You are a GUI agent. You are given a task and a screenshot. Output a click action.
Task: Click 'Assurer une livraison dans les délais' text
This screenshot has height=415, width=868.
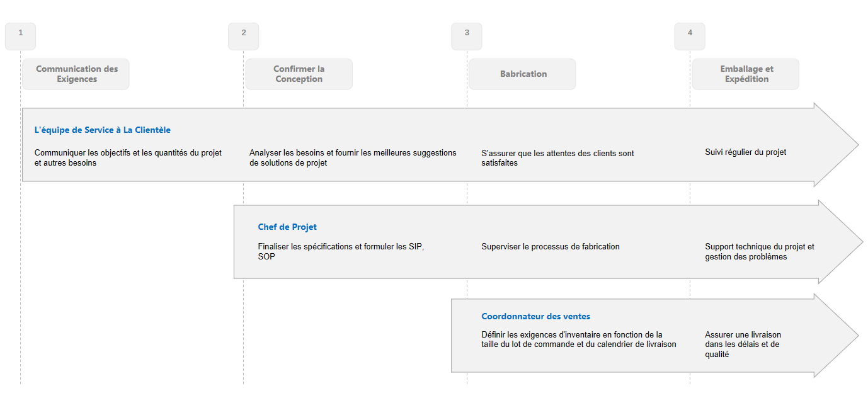point(743,344)
